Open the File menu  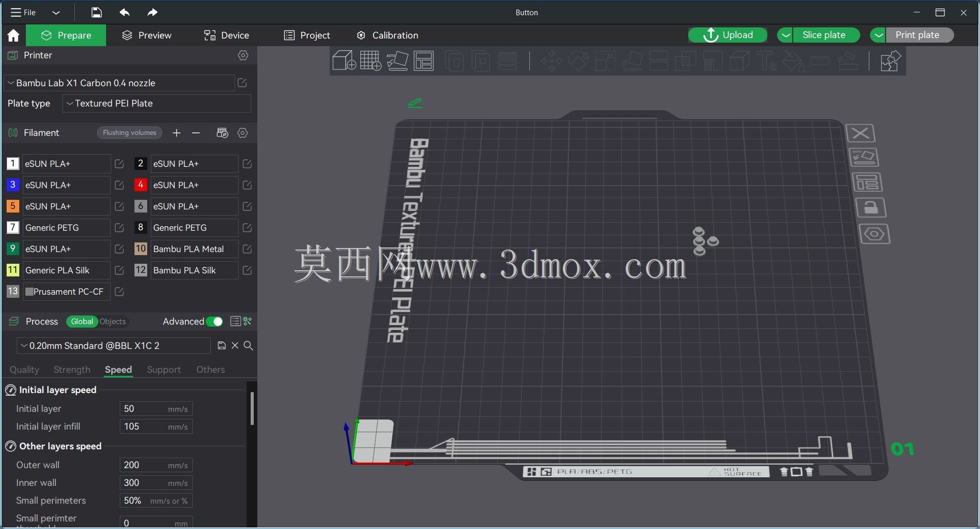point(23,13)
